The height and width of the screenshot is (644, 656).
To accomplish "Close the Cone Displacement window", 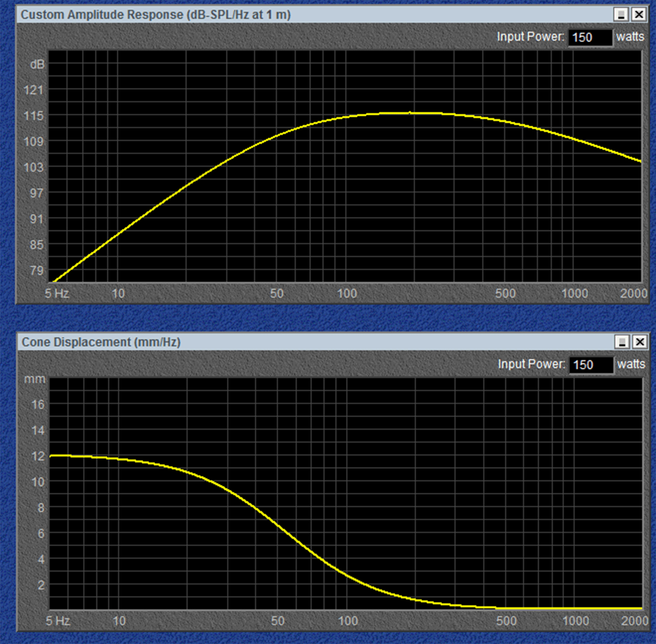I will pos(640,342).
